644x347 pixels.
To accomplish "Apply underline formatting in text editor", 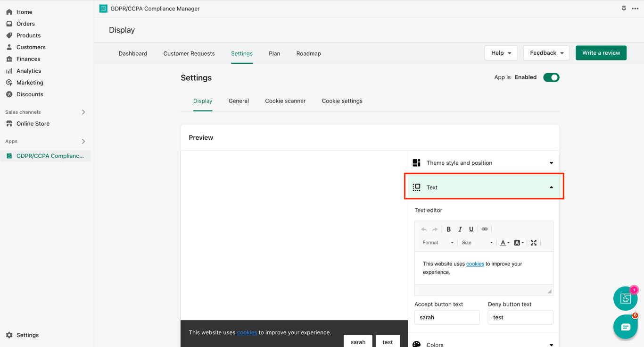I will (x=471, y=229).
